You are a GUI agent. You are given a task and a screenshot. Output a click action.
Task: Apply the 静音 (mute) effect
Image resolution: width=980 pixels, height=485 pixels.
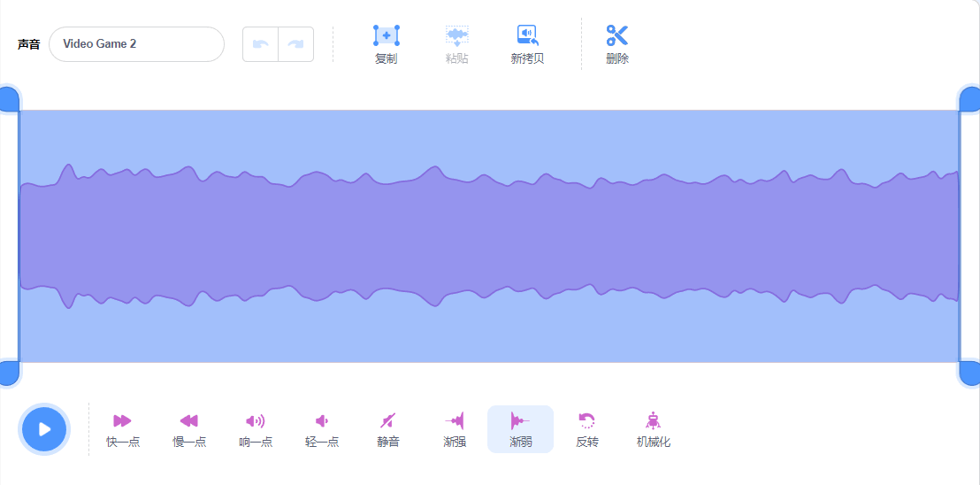click(x=388, y=420)
